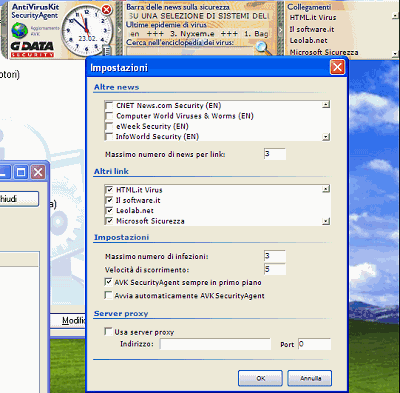Click down arrow of Altre news list
Viewport: 400px width, 393px height.
(326, 137)
